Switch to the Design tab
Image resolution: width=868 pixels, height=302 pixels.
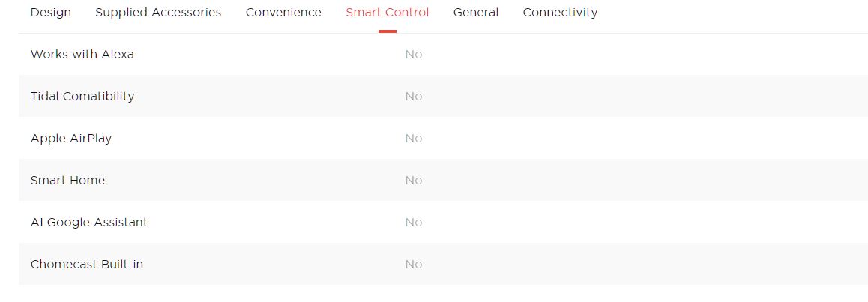point(51,13)
